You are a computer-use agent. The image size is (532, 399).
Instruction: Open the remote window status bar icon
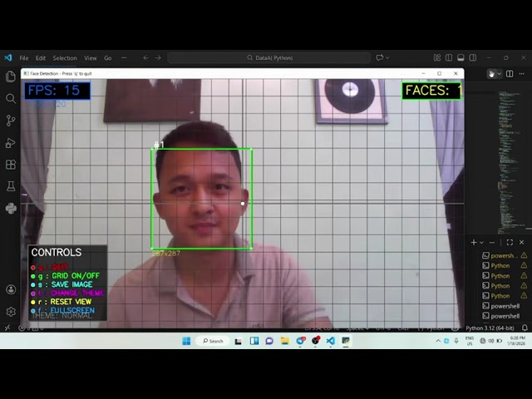7,328
